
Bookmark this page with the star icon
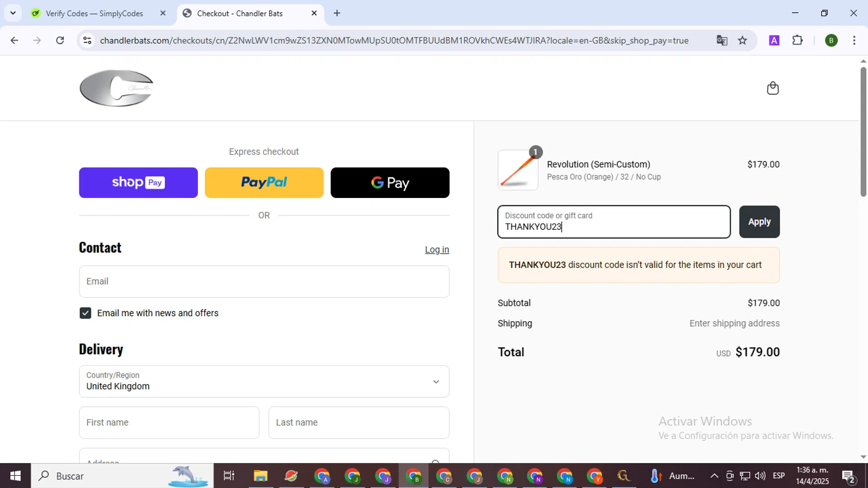pyautogui.click(x=742, y=41)
